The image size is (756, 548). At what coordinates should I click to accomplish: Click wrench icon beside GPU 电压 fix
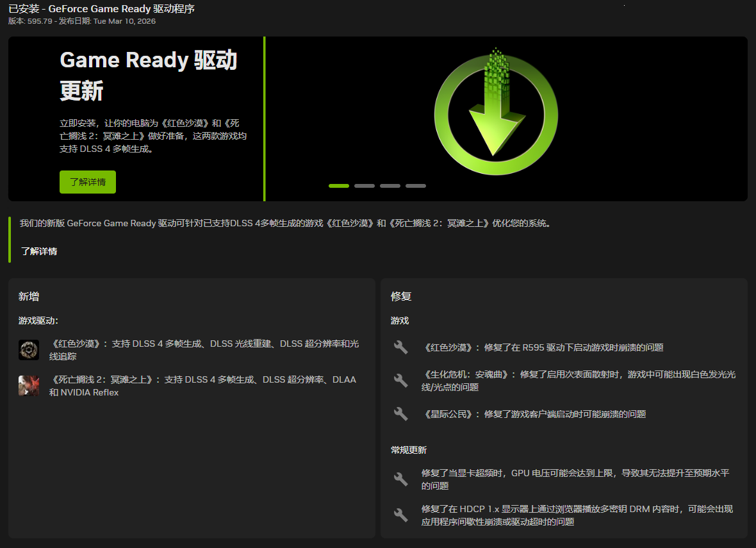[x=400, y=479]
